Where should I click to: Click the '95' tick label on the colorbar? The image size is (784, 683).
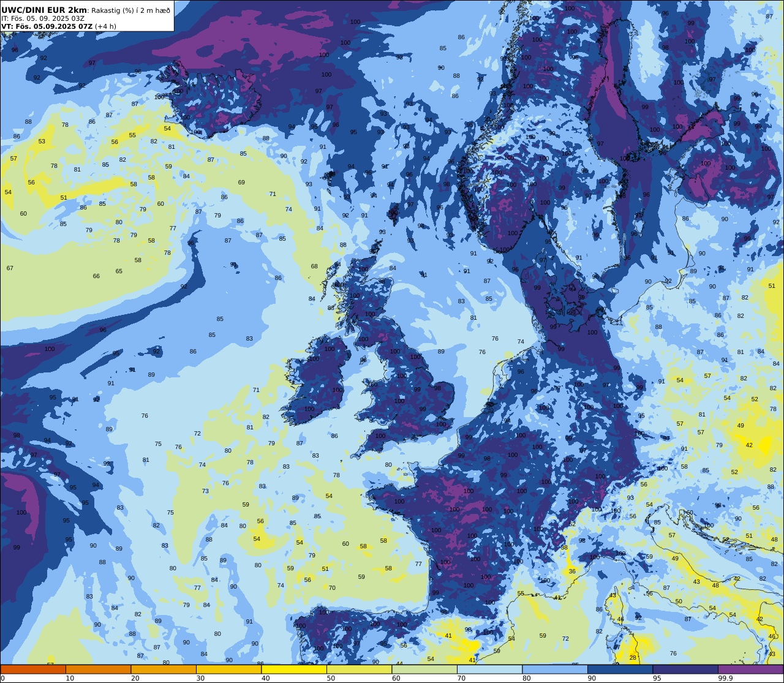(x=657, y=678)
